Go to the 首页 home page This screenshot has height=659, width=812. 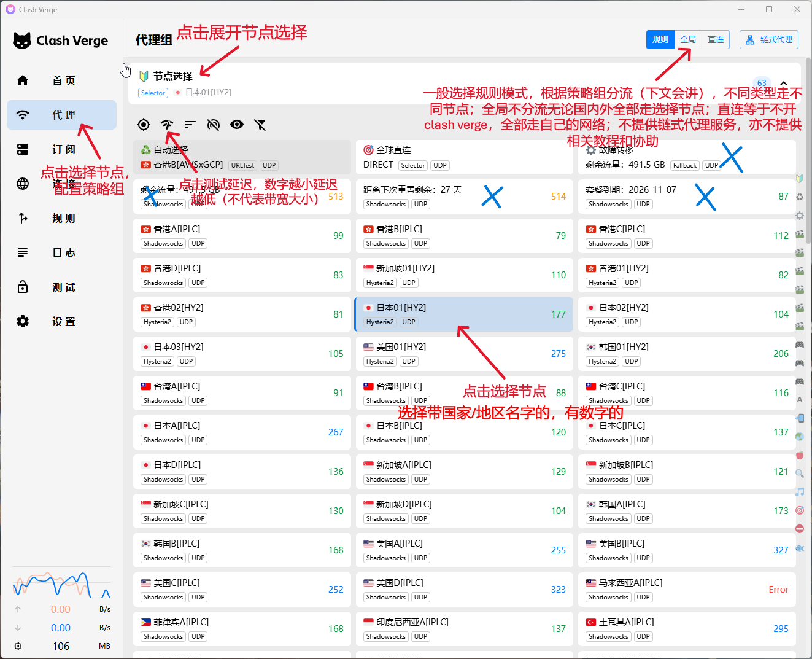[61, 80]
